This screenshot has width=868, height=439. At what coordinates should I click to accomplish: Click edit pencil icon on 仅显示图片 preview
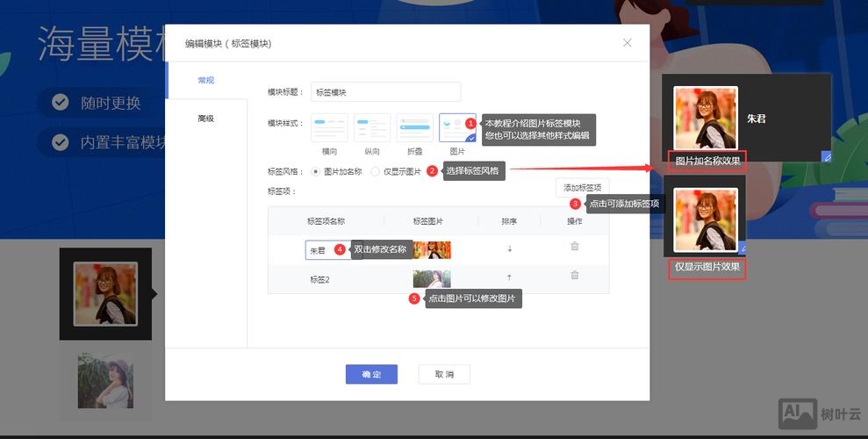coord(742,249)
